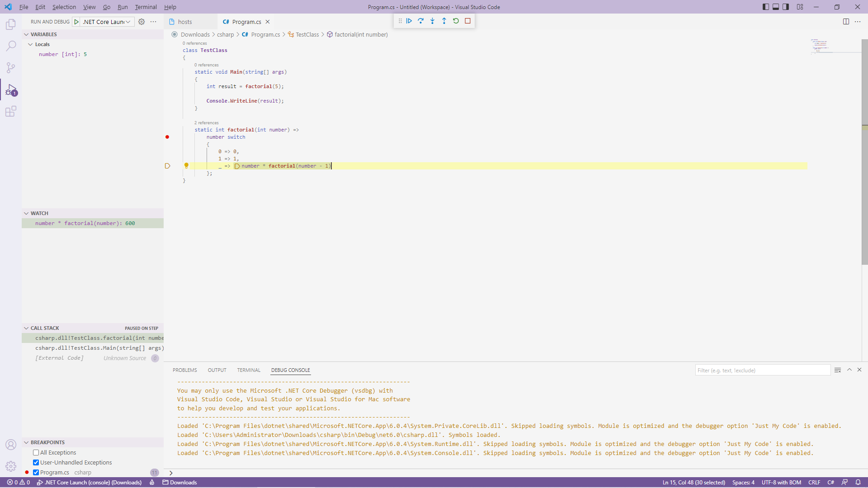The width and height of the screenshot is (868, 488).
Task: Enable All Exceptions breakpoint checkbox
Action: click(x=36, y=452)
